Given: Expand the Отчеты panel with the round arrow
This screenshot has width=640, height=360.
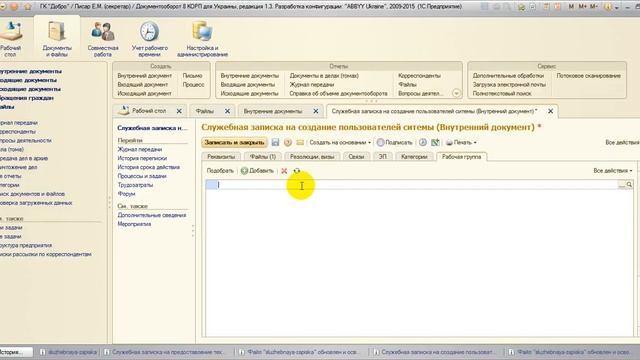Looking at the screenshot, I should point(456,93).
